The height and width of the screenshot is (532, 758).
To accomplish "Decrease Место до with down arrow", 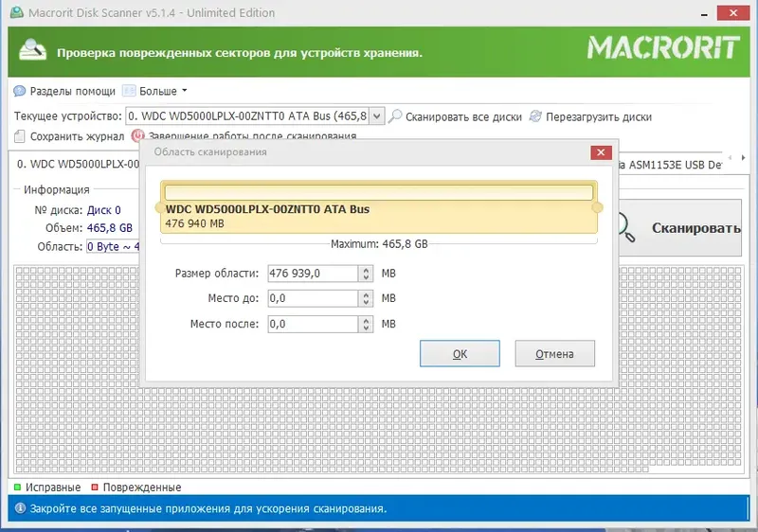I will [x=366, y=303].
